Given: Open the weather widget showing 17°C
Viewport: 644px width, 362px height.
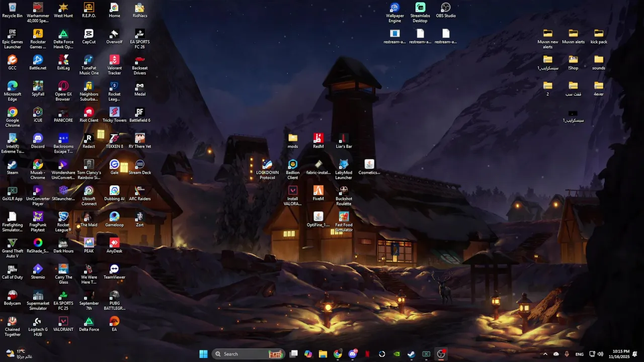Looking at the screenshot, I should (19, 354).
